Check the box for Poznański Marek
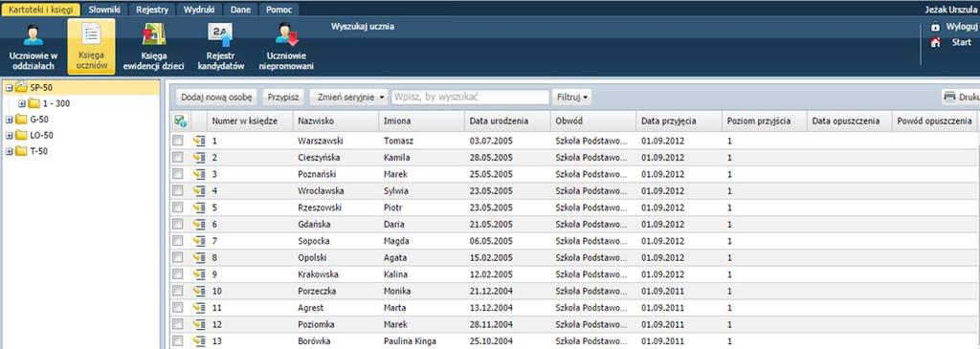Viewport: 980px width, 349px height. 178,174
